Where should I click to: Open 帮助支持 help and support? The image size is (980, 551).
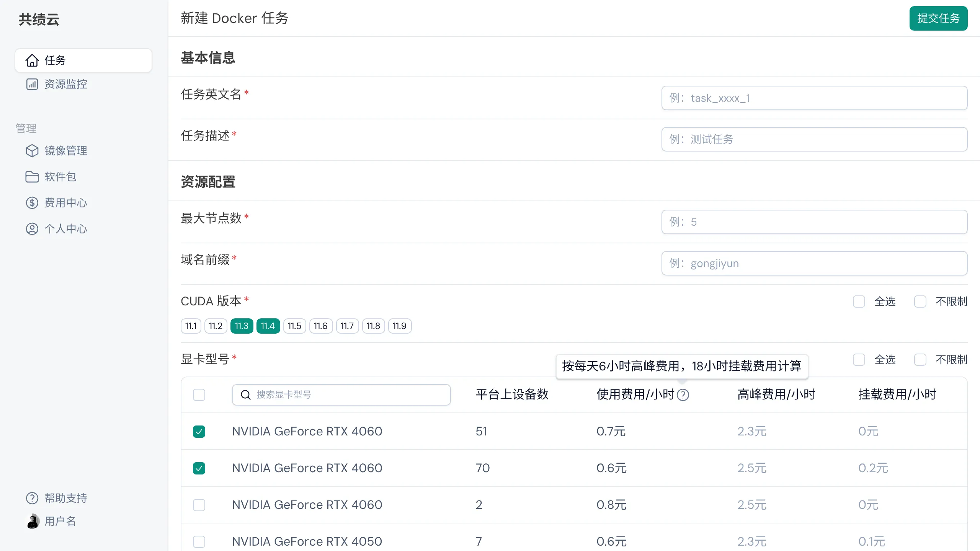[65, 498]
